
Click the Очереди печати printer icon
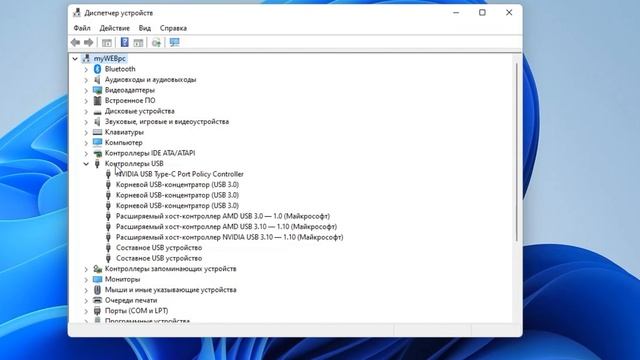(x=97, y=300)
